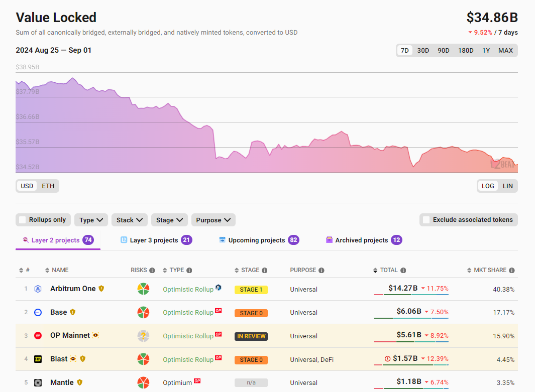Switch the chart scale to LIN
The image size is (535, 392).
coord(508,186)
